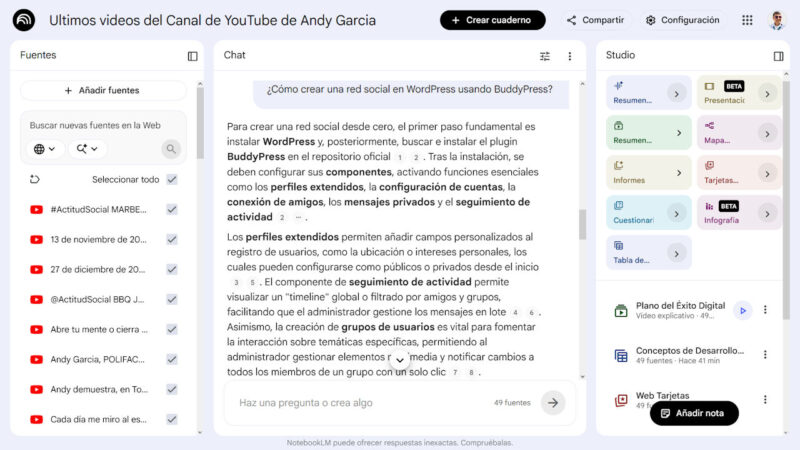Screen dimensions: 800x450
Task: Click the Conceptos de Desarrollo table icon
Action: (621, 355)
